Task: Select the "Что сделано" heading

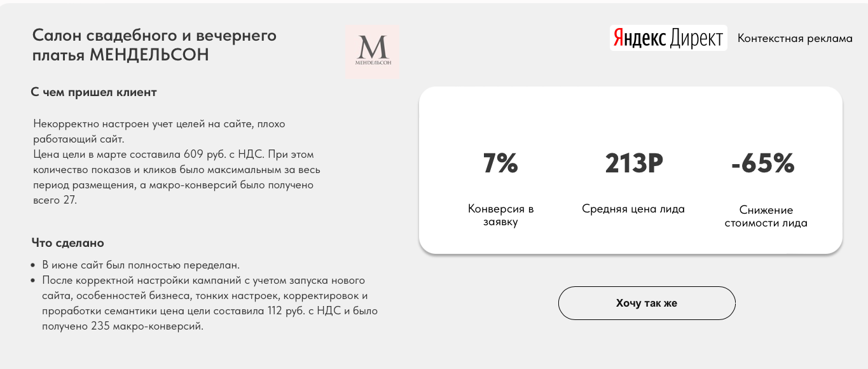Action: tap(68, 243)
